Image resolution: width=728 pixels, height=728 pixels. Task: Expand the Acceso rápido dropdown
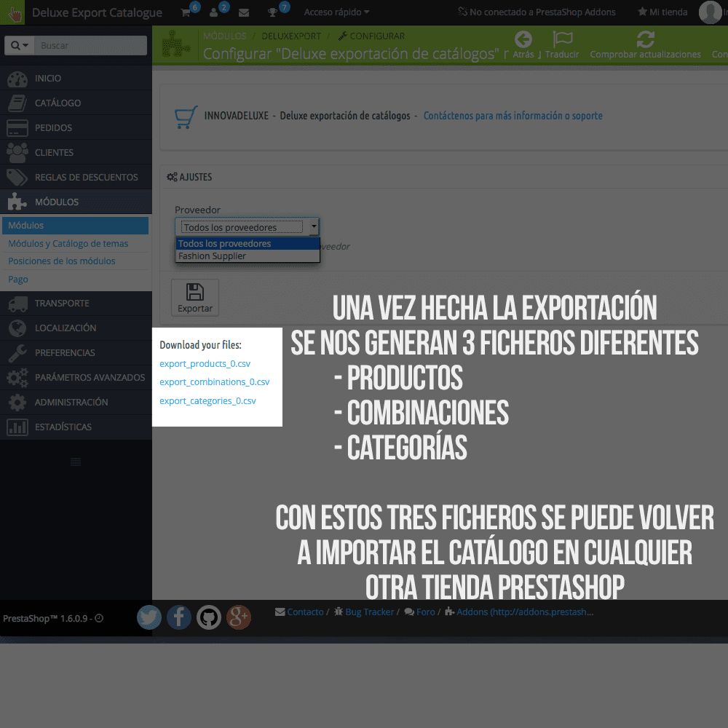[336, 12]
